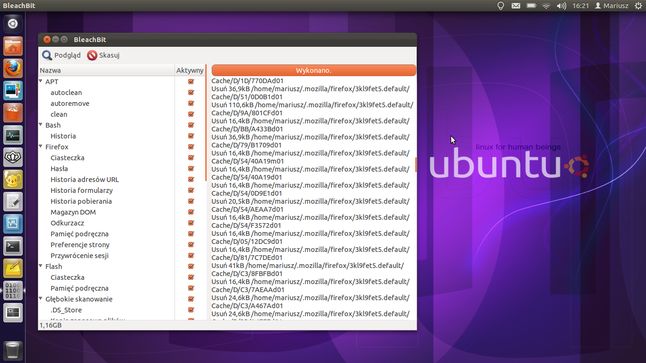Screen dimensions: 646x363
Task: Open the mail envelope indicator
Action: point(515,6)
